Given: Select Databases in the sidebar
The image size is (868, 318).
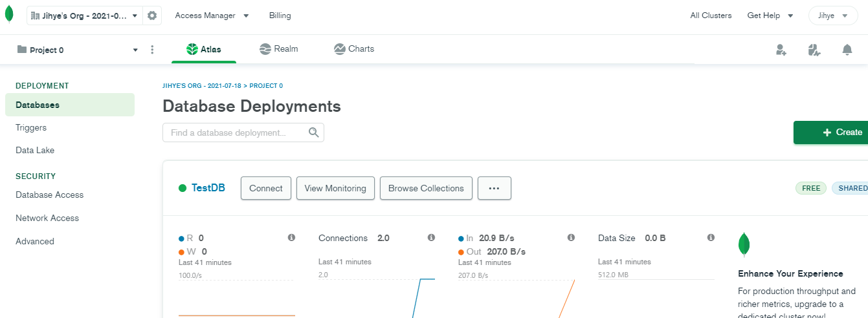Looking at the screenshot, I should coord(70,105).
